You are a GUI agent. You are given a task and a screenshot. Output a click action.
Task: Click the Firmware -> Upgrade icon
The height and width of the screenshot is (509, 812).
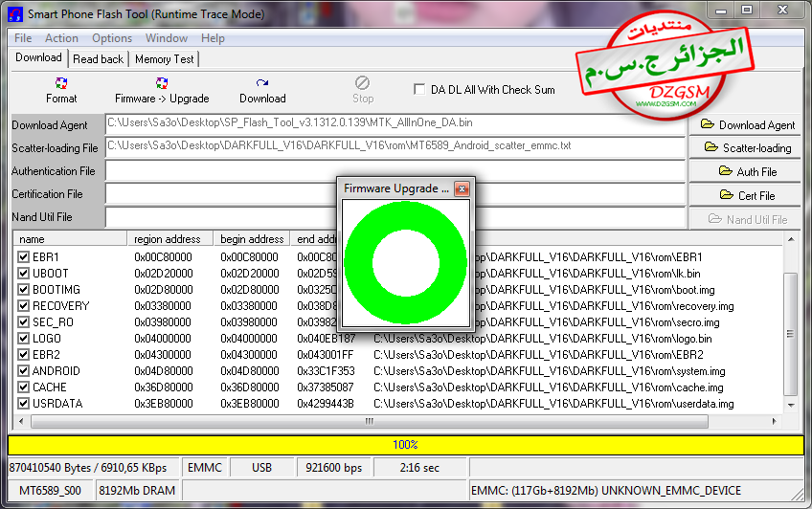(x=162, y=83)
